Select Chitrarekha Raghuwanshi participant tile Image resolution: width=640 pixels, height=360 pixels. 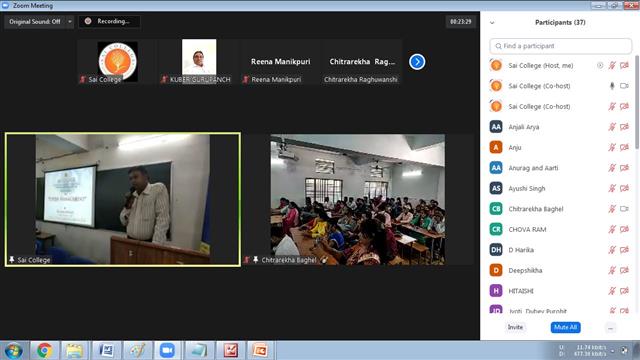[x=362, y=62]
